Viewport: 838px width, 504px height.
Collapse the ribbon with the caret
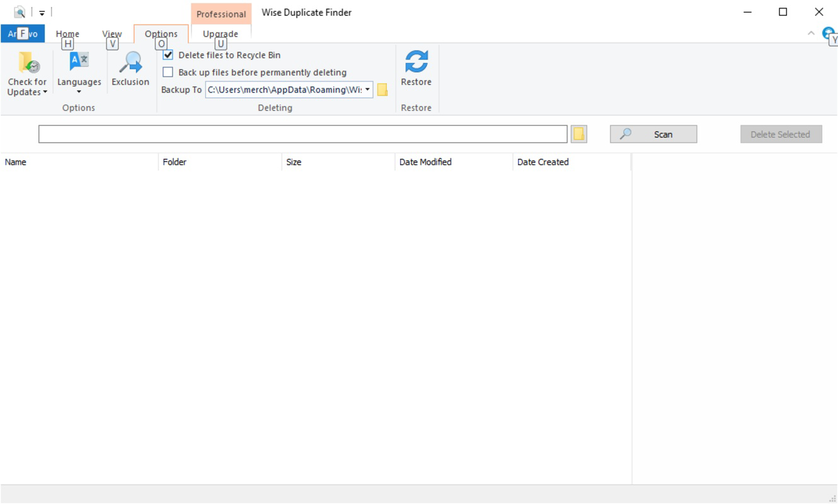811,33
